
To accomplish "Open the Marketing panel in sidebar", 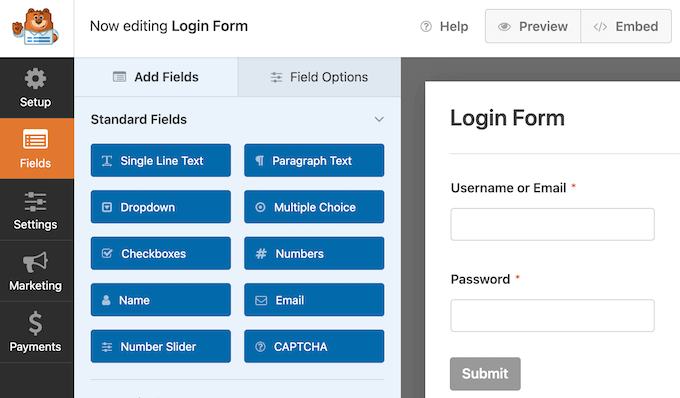I will tap(36, 271).
